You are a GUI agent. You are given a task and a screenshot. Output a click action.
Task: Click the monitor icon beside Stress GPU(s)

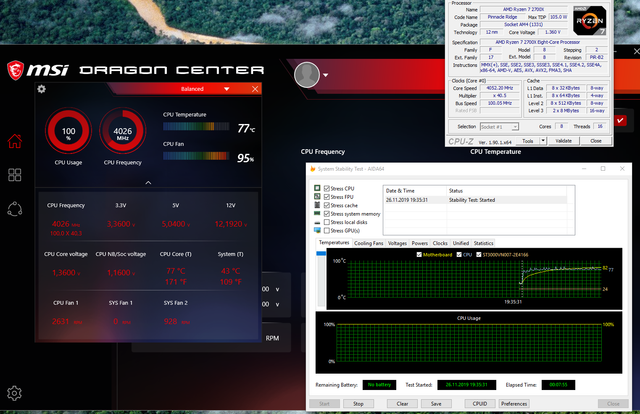point(317,230)
